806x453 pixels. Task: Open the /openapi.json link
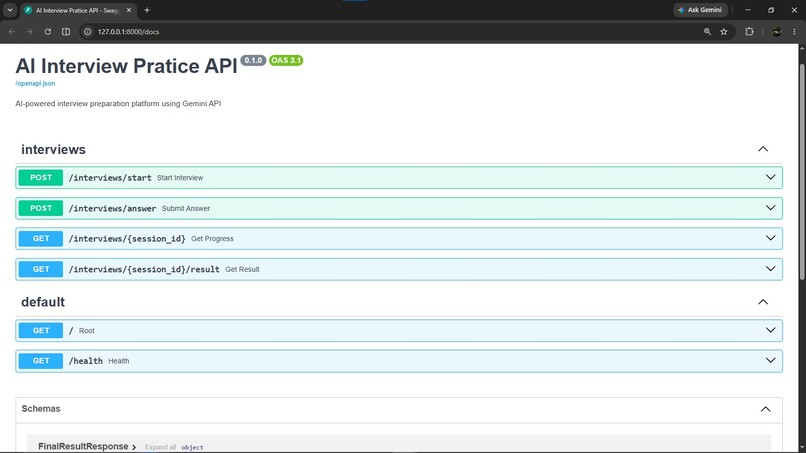coord(35,83)
